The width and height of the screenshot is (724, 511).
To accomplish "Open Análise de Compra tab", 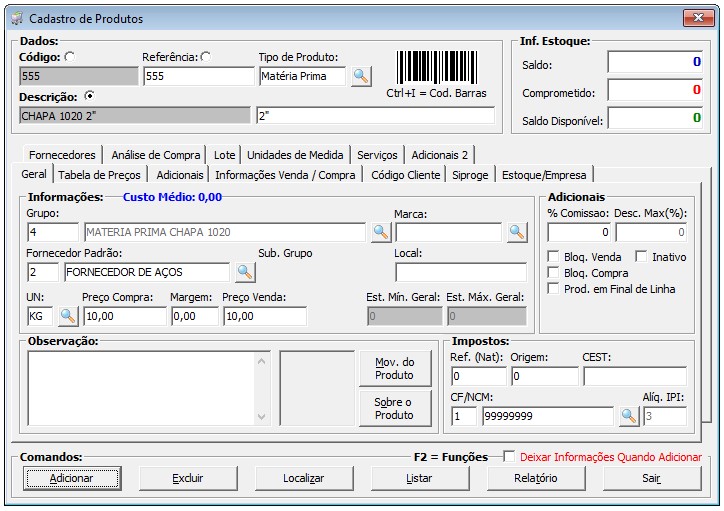I will (156, 155).
